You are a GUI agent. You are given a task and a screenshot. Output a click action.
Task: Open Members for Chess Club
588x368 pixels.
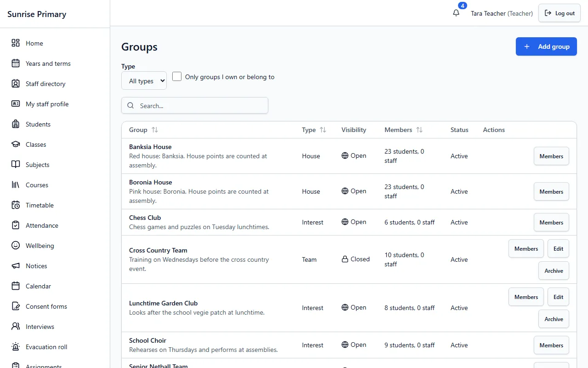tap(551, 222)
